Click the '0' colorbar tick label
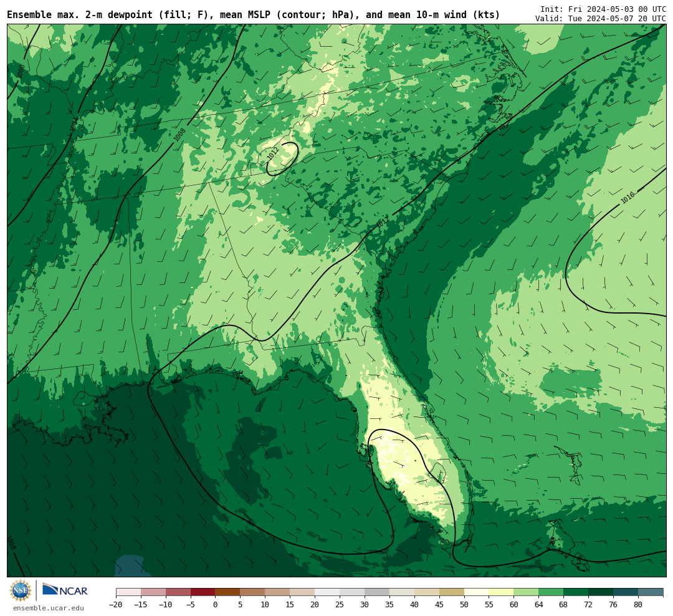Screen dimensions: 673x616 [x=216, y=605]
